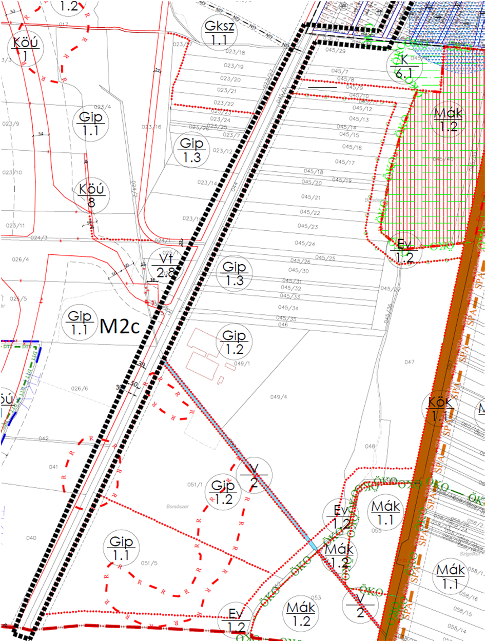Click parcel number 045/17
This screenshot has height=642, width=486.
[345, 162]
